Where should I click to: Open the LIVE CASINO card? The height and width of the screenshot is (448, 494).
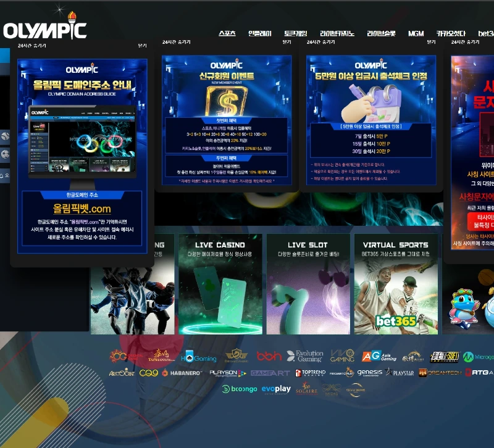pos(220,284)
